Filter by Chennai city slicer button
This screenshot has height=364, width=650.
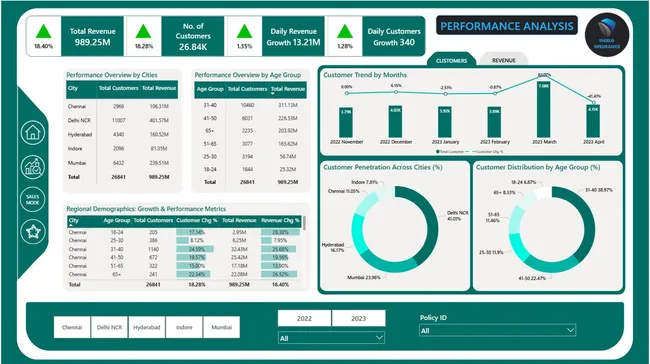(72, 327)
